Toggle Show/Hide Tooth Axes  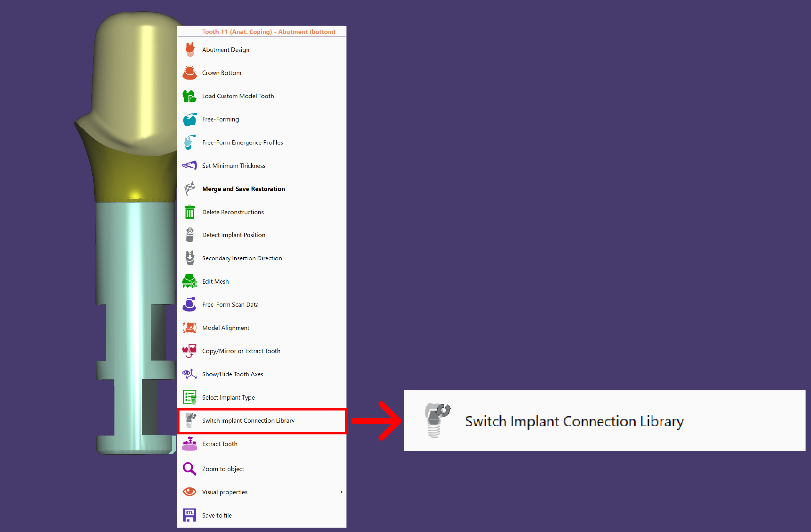pyautogui.click(x=262, y=374)
